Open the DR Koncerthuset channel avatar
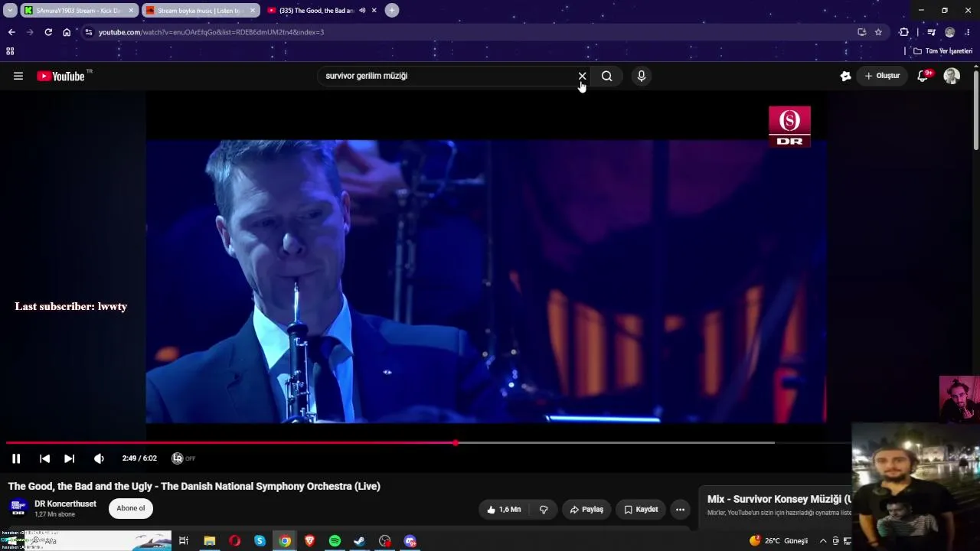This screenshot has width=980, height=551. click(x=18, y=508)
